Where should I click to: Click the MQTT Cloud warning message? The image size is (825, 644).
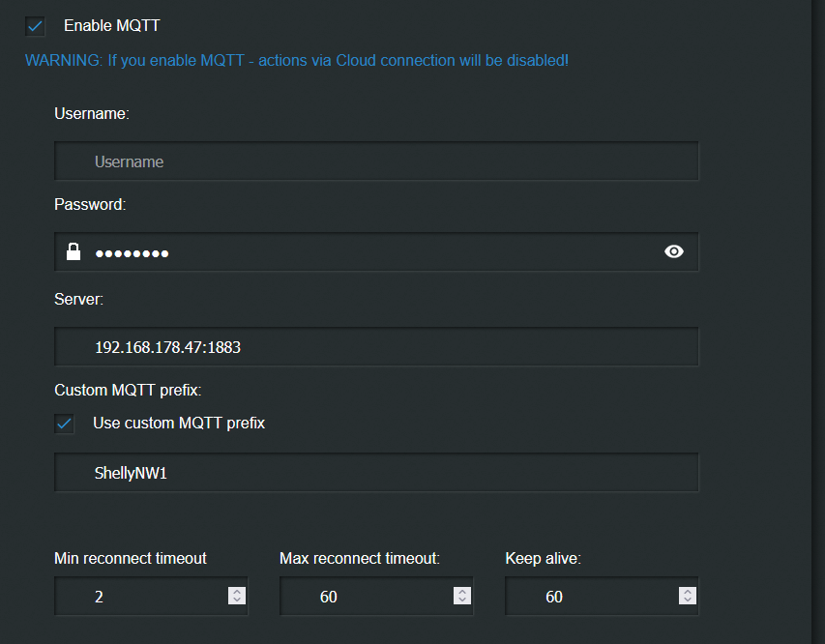[296, 60]
